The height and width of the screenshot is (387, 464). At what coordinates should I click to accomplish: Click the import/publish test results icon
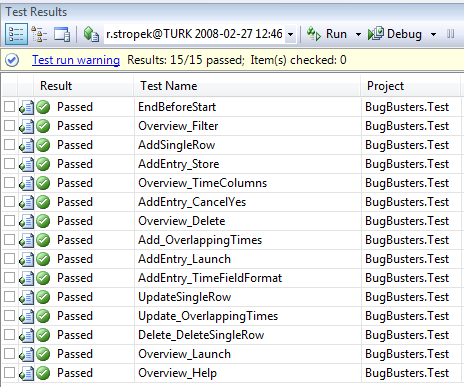[x=91, y=34]
